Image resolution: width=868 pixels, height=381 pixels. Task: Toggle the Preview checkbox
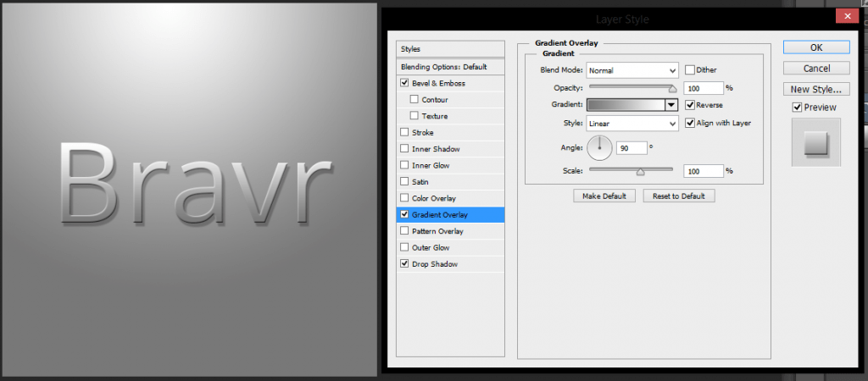tap(797, 108)
